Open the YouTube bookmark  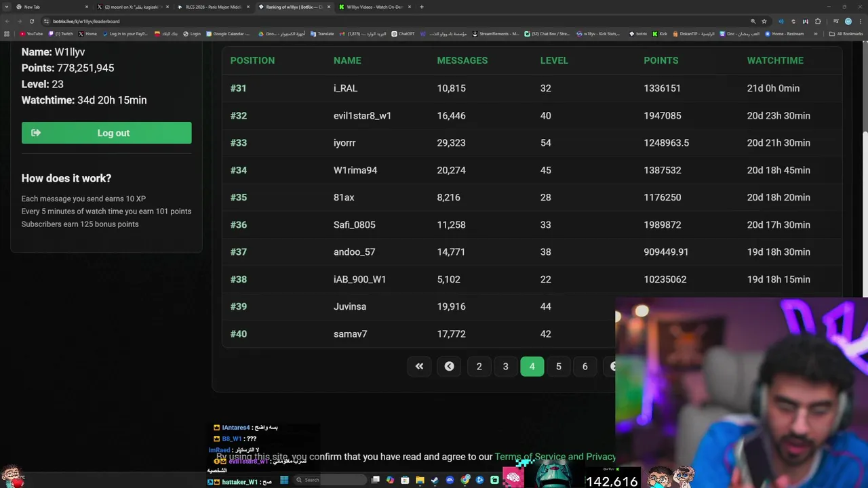(x=32, y=33)
